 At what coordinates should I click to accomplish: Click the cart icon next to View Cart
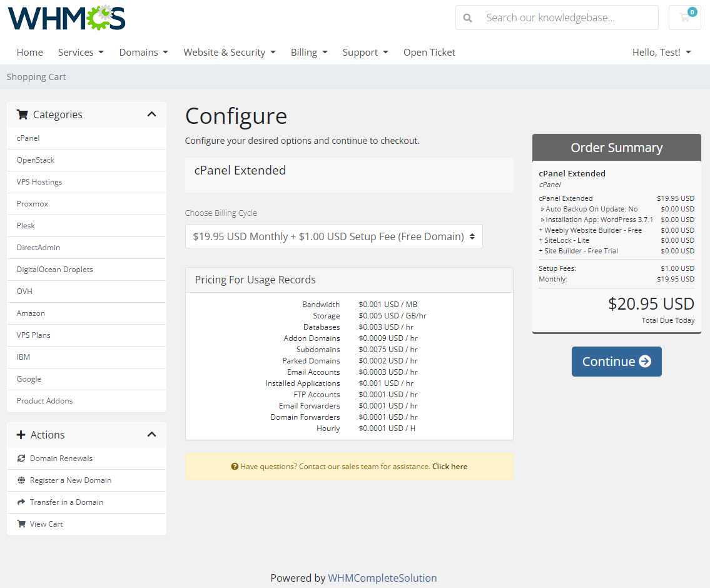[x=21, y=524]
